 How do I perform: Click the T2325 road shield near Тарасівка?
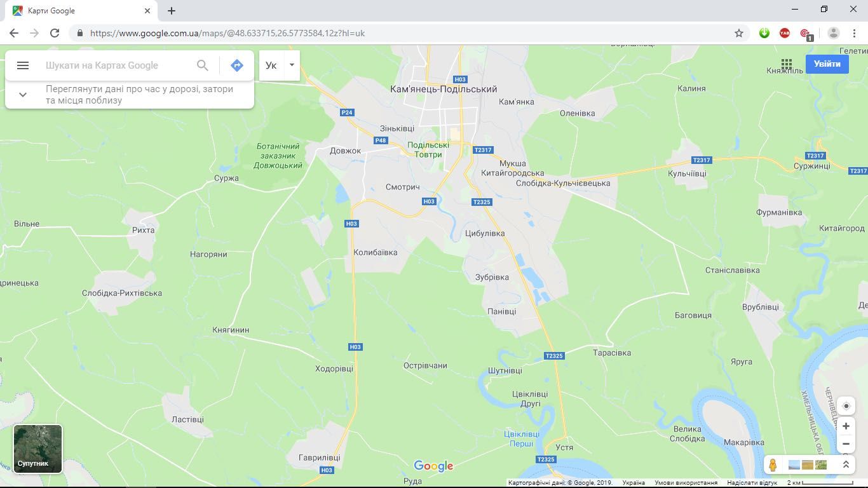point(554,356)
